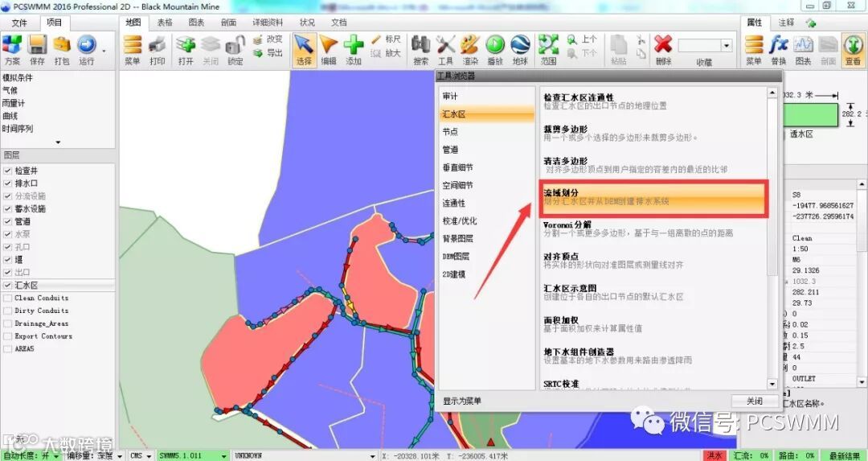The height and width of the screenshot is (461, 868).
Task: Switch to the 图表 main tab
Action: (x=197, y=23)
